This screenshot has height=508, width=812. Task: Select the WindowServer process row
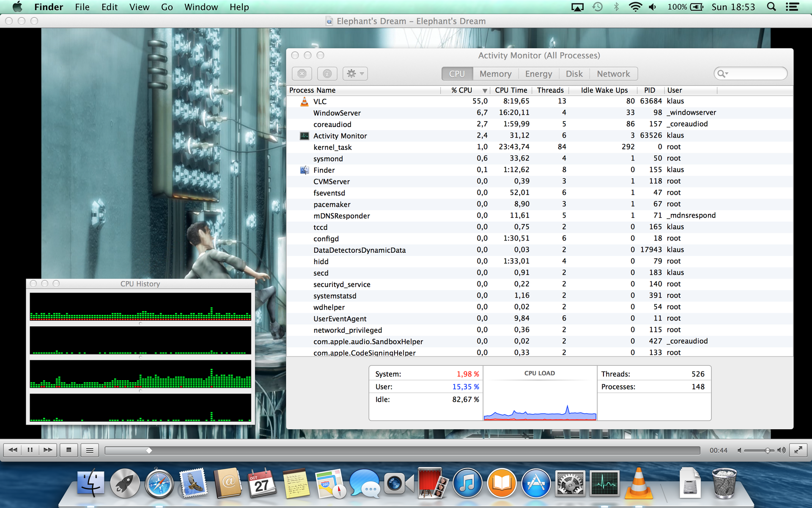click(x=540, y=113)
